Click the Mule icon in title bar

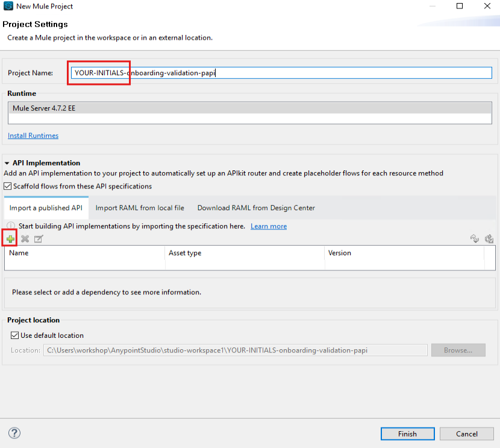pos(8,7)
